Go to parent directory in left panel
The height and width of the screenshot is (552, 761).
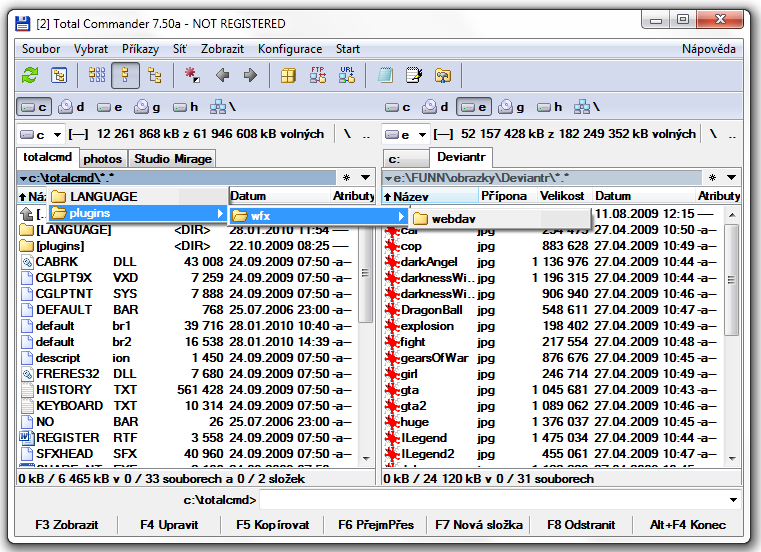click(366, 135)
